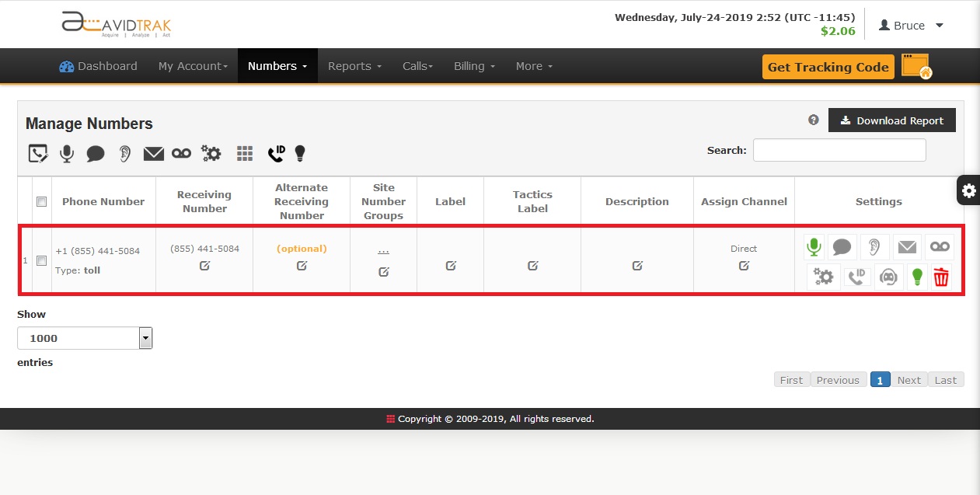Click the voicemail icon in the Settings column

click(940, 248)
